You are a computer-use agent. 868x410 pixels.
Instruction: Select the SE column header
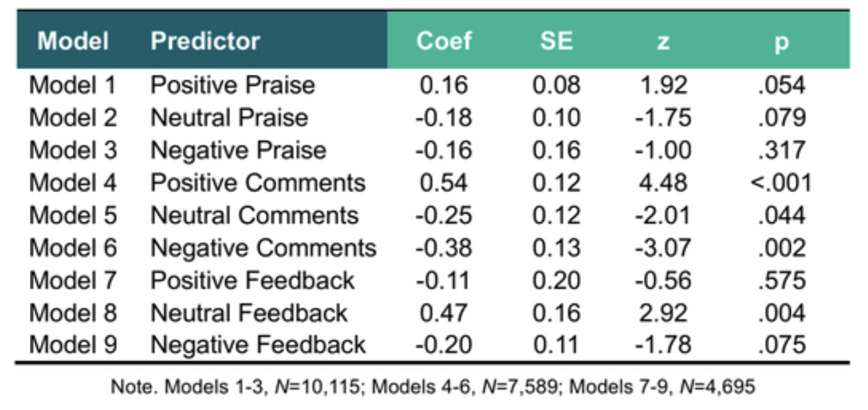pyautogui.click(x=556, y=41)
